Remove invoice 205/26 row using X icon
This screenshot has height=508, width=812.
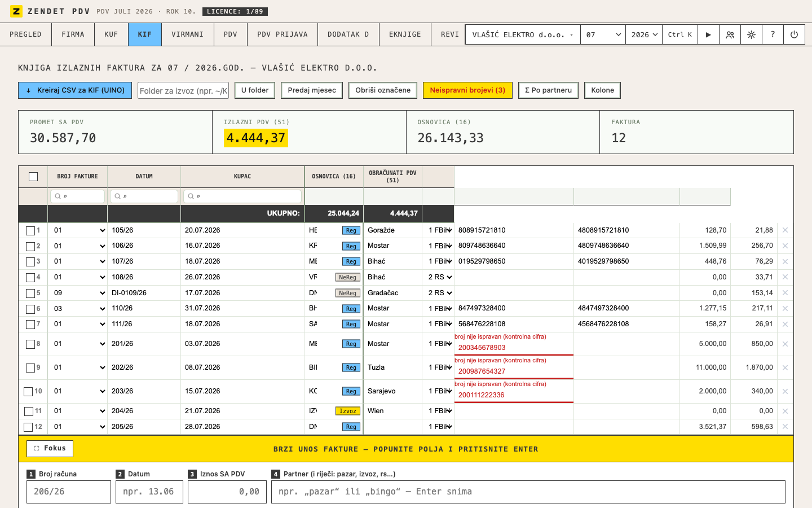pyautogui.click(x=785, y=427)
